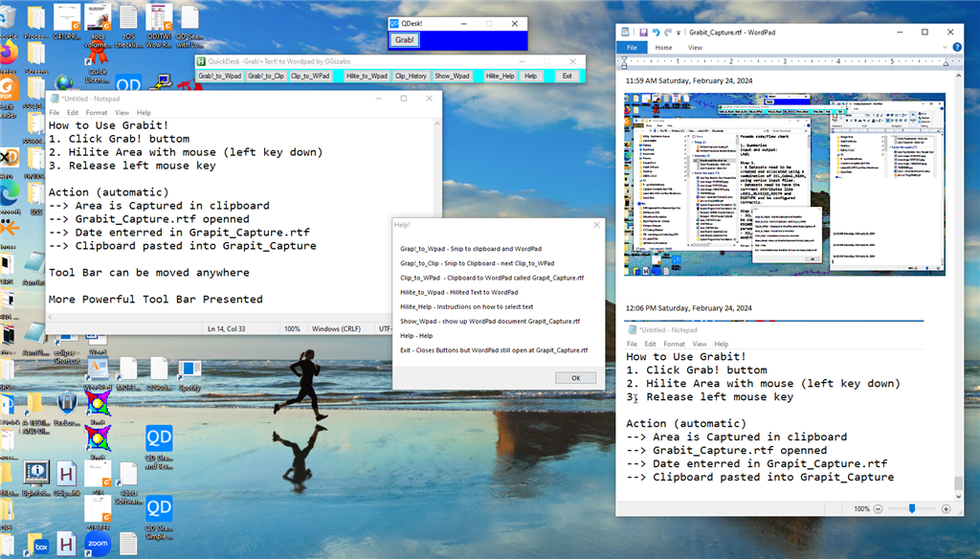
Task: Close the Help! dialog with the X
Action: point(596,225)
